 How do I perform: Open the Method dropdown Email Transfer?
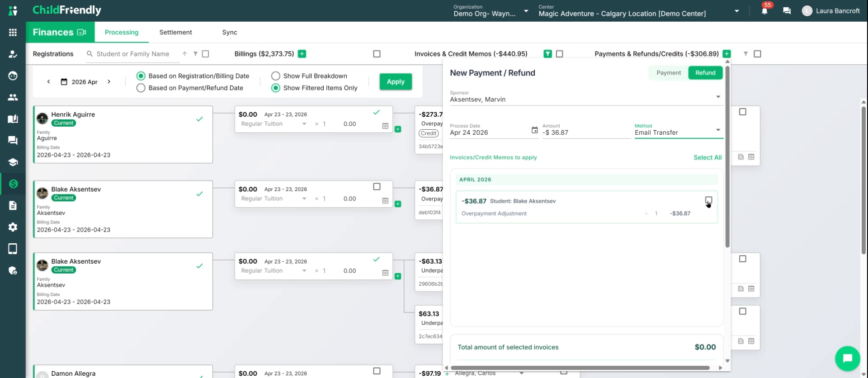(x=679, y=130)
